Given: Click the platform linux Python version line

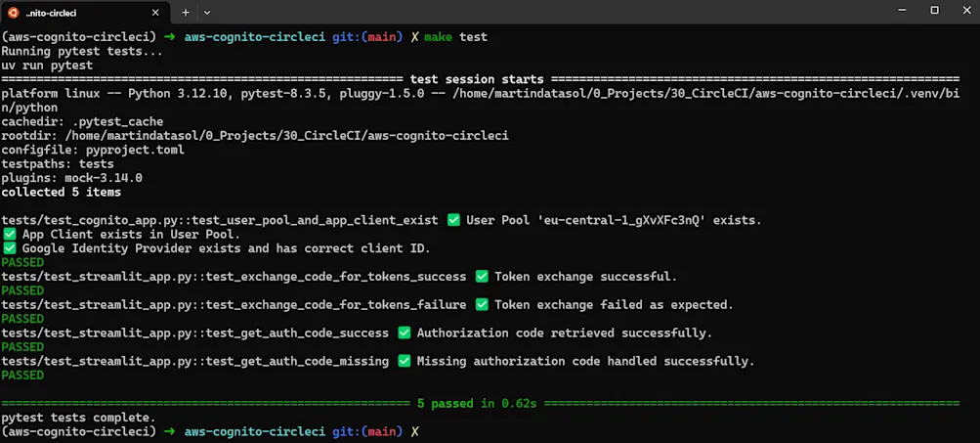Looking at the screenshot, I should [x=480, y=101].
